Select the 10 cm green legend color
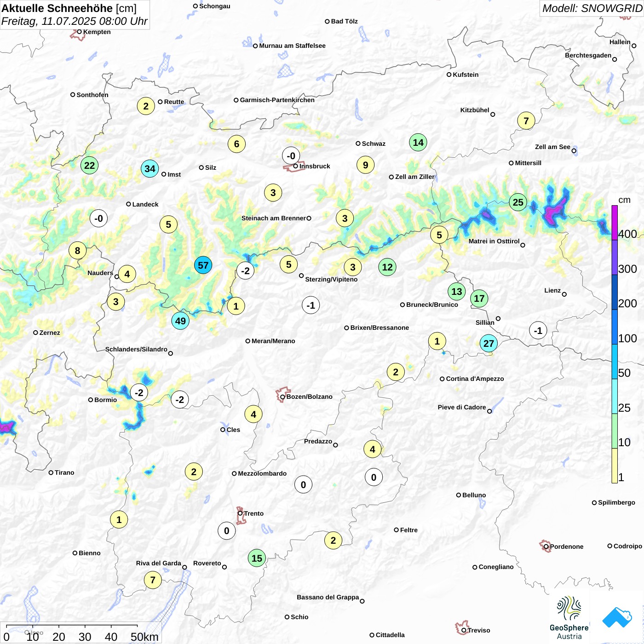 pyautogui.click(x=615, y=431)
